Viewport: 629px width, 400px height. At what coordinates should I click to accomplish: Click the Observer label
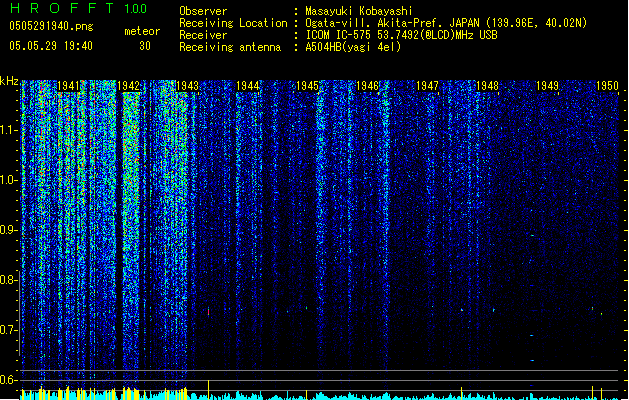click(203, 11)
